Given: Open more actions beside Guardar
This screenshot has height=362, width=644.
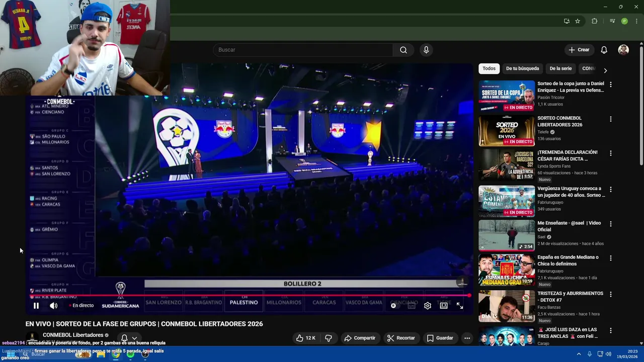Looking at the screenshot, I should click(x=467, y=338).
